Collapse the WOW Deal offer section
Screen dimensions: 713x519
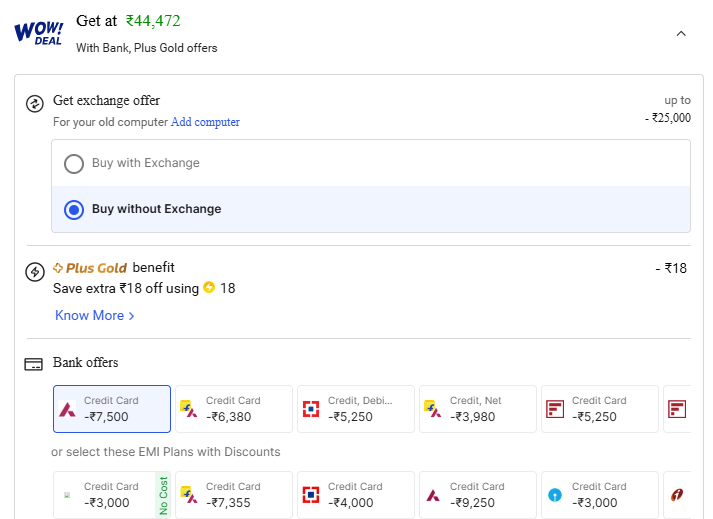click(681, 33)
